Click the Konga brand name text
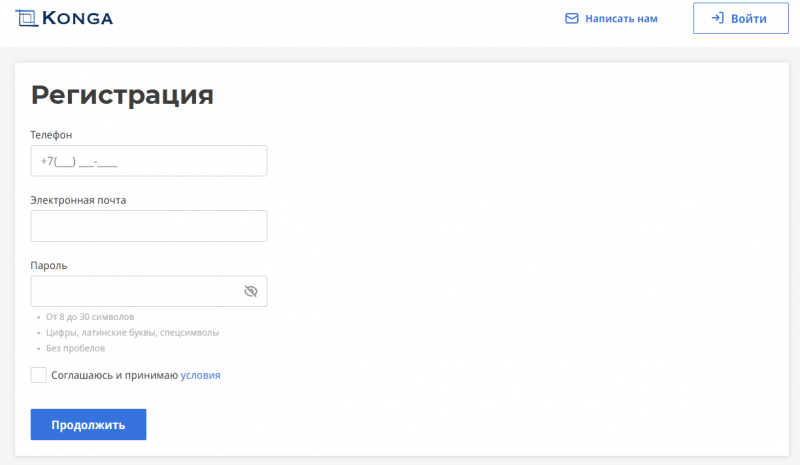The image size is (800, 465). pyautogui.click(x=78, y=18)
